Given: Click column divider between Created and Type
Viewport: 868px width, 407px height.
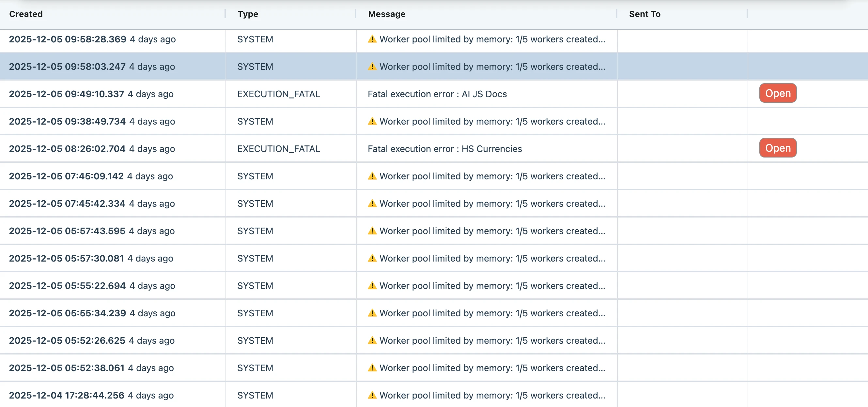Looking at the screenshot, I should click(x=225, y=14).
